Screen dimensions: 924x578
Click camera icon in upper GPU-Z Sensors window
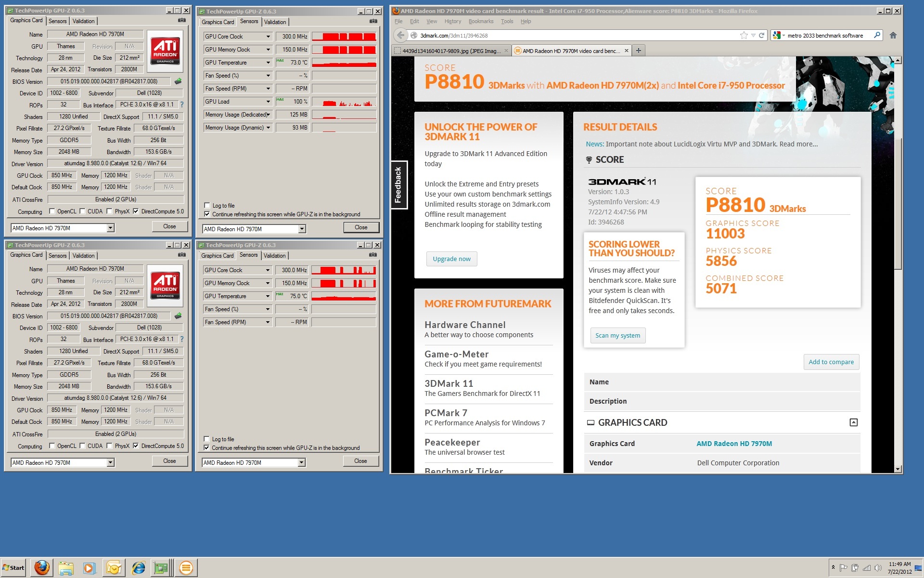click(373, 21)
